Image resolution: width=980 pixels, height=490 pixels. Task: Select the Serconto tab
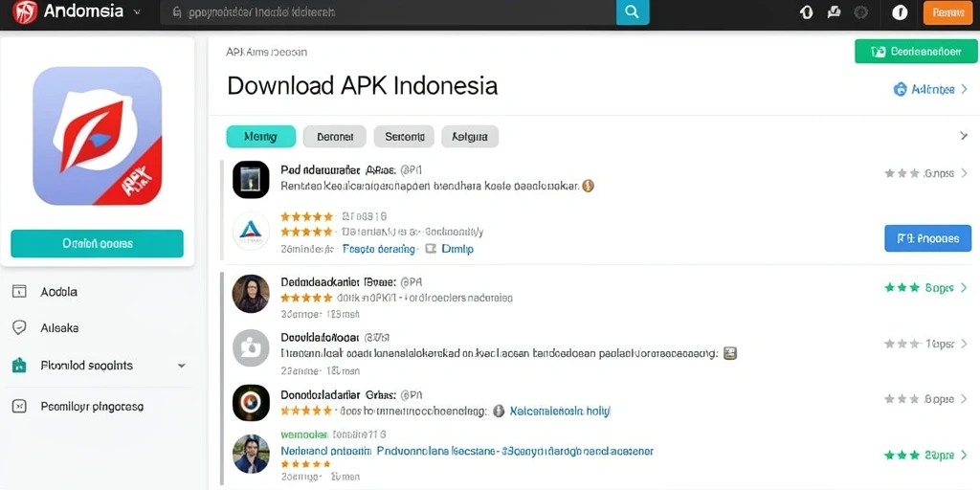(404, 136)
